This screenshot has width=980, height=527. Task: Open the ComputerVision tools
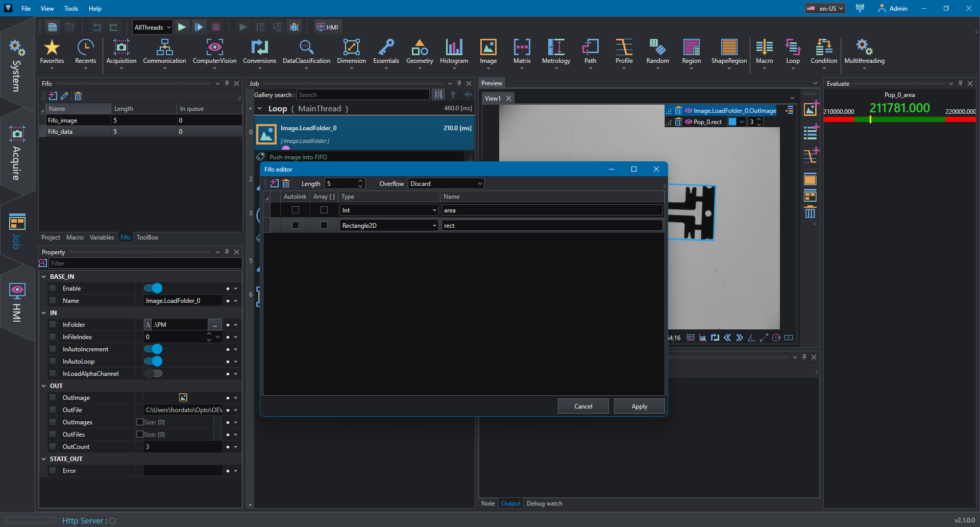coord(214,53)
